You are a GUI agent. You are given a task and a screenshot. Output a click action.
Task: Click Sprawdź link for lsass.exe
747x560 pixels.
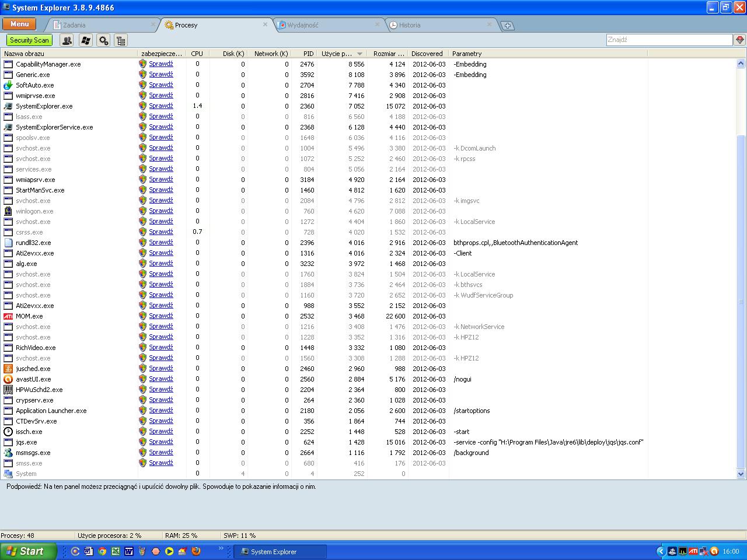coord(161,116)
